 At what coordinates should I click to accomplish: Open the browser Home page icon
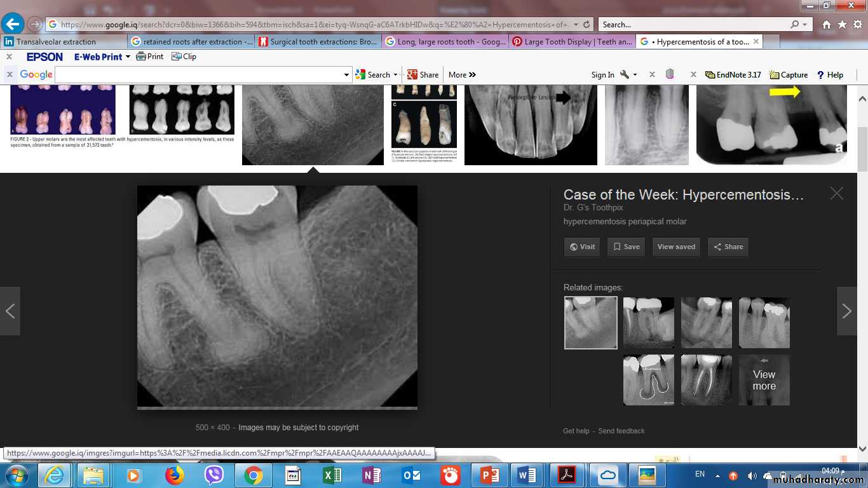pos(826,25)
